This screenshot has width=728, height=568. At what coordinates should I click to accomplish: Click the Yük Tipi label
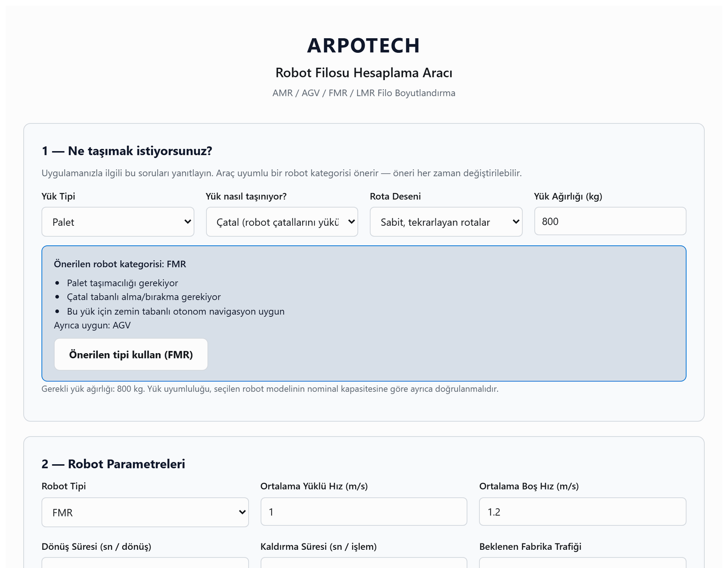point(58,196)
